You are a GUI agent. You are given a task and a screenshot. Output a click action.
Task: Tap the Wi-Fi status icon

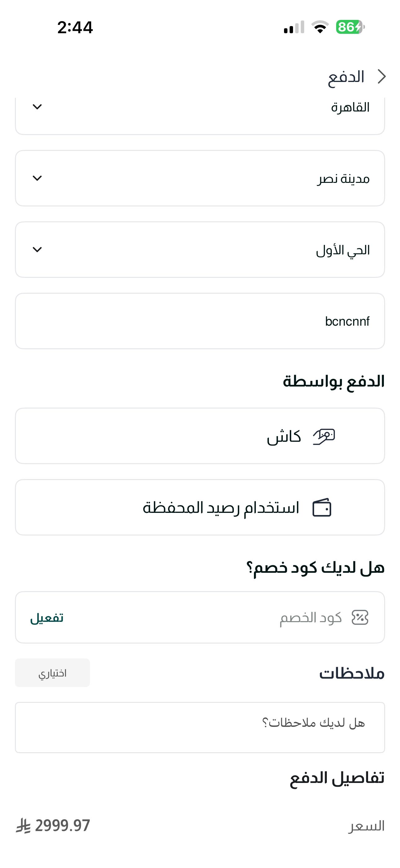[x=320, y=27]
